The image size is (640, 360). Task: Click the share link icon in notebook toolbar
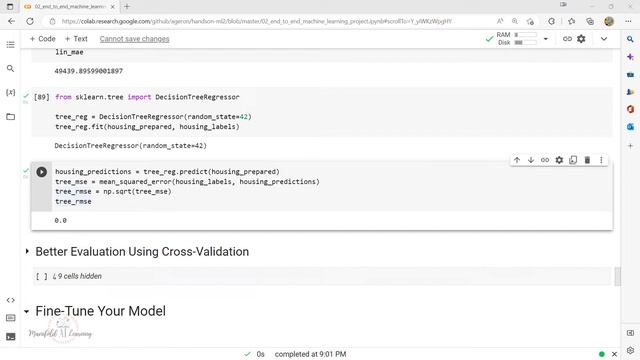tap(567, 39)
